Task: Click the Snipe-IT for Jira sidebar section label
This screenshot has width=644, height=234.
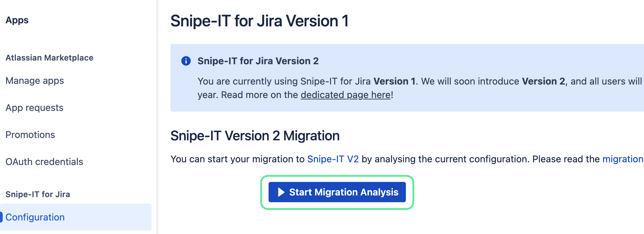Action: click(38, 194)
